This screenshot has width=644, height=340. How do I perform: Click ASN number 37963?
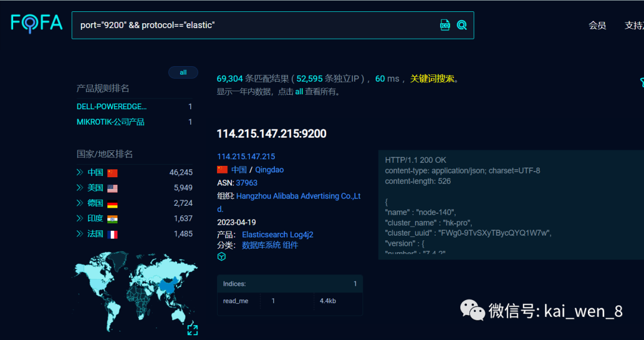pos(246,183)
